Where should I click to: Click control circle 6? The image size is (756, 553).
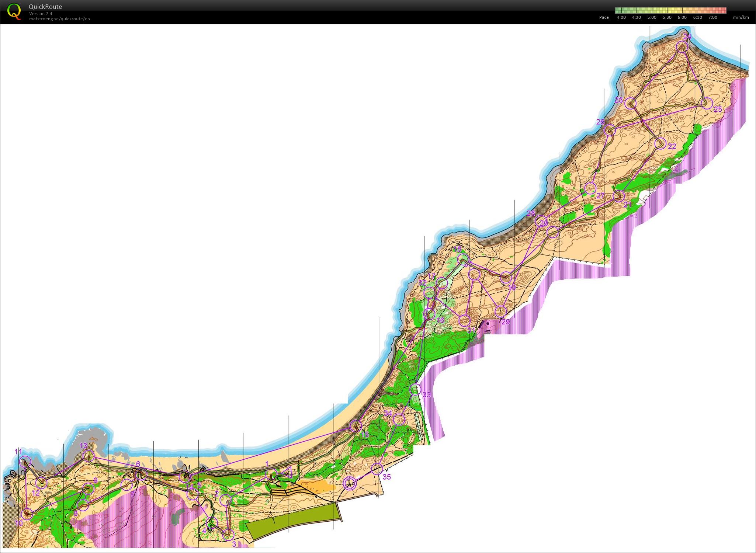click(141, 475)
